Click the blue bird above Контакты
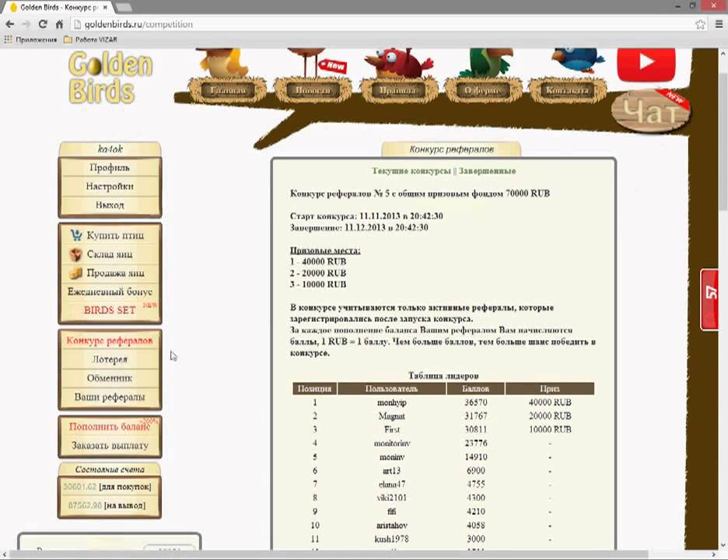Viewport: 728px width, 560px height. point(578,61)
